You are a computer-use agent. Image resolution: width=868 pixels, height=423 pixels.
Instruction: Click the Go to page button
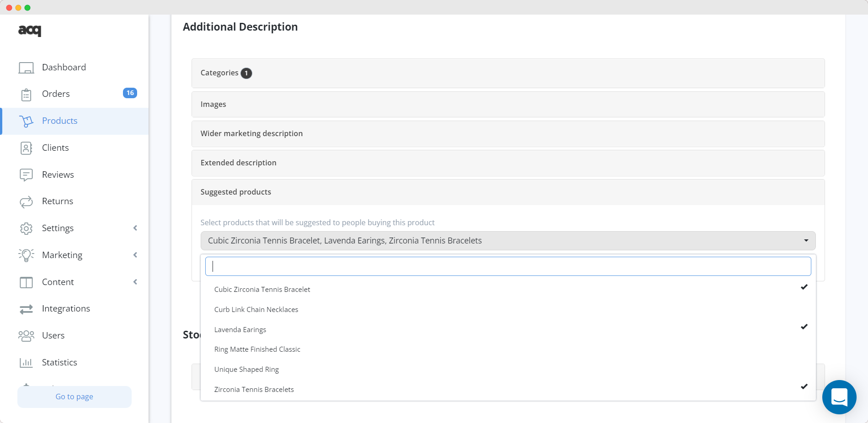click(75, 397)
